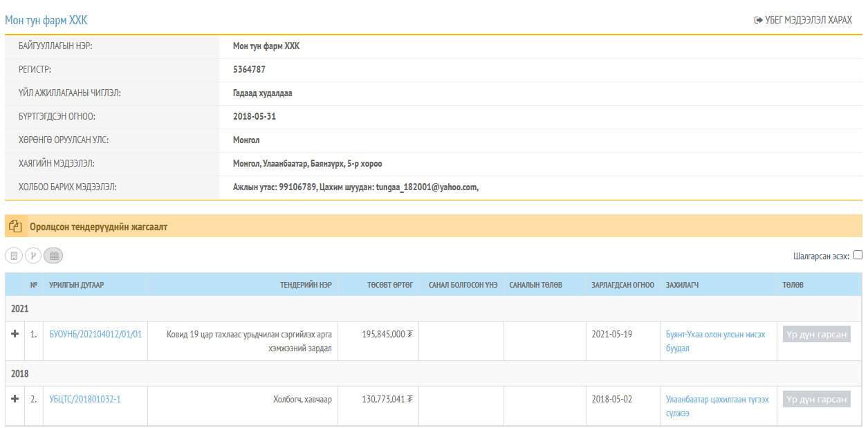Select the calendar view icon button
Screen dimensions: 868x428
click(x=53, y=256)
